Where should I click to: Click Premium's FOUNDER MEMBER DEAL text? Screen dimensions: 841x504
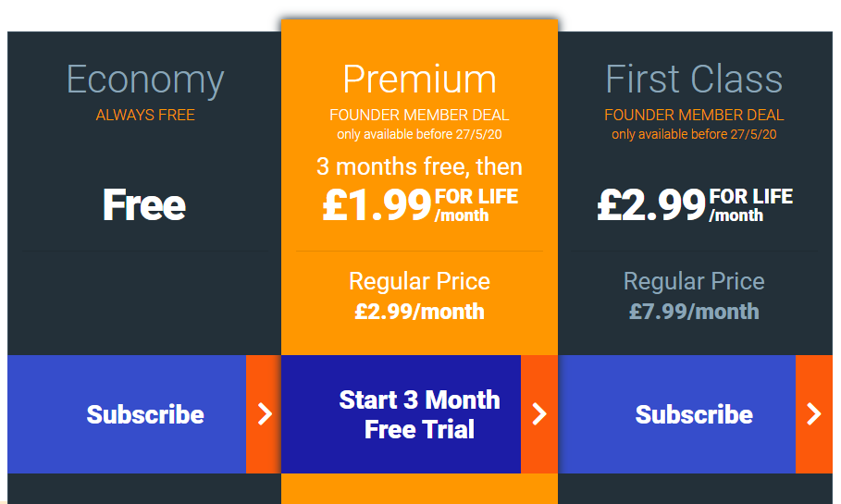tap(419, 115)
